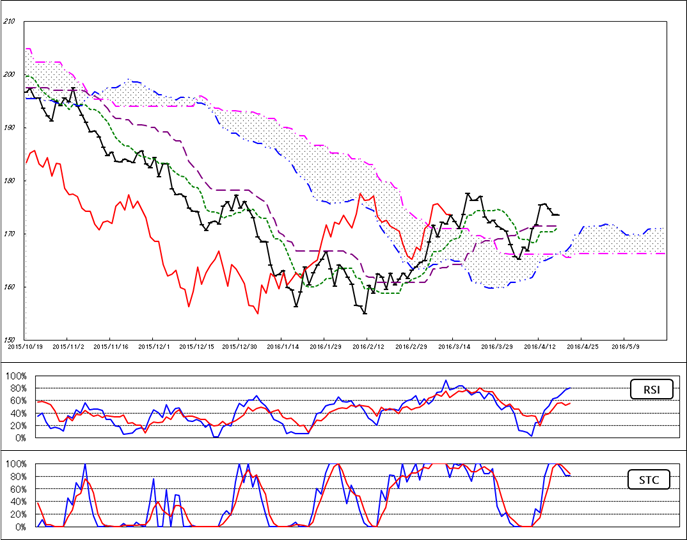Click the 0% label on STC panel
Image resolution: width=687 pixels, height=540 pixels.
coord(19,527)
